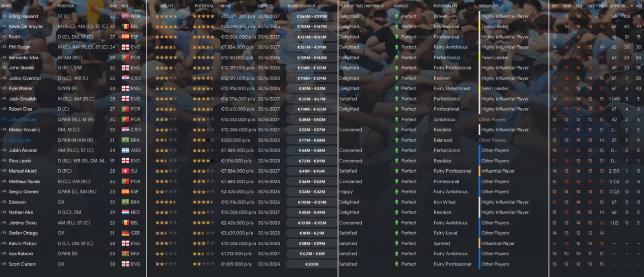The image size is (644, 277).
Task: Click the transfer value €157M - €191M
Action: point(311,47)
